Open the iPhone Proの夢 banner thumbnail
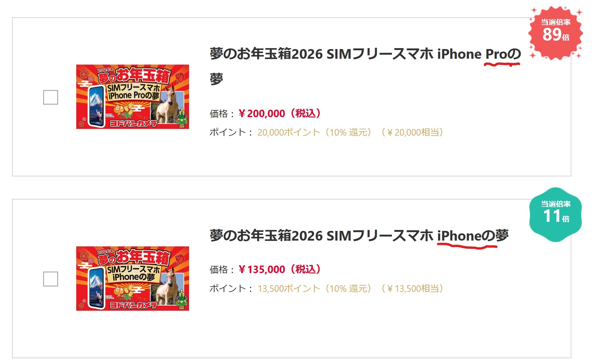This screenshot has width=614, height=364. 132,97
